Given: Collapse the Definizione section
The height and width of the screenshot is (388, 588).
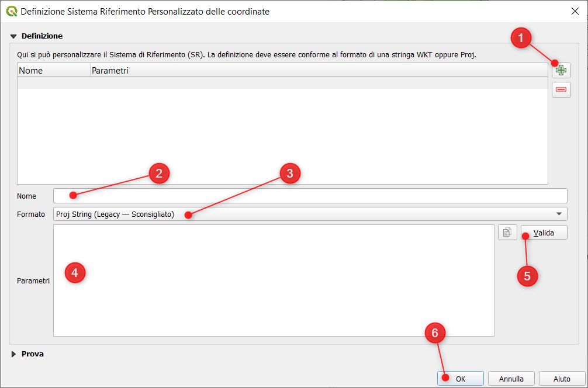Looking at the screenshot, I should click(13, 36).
